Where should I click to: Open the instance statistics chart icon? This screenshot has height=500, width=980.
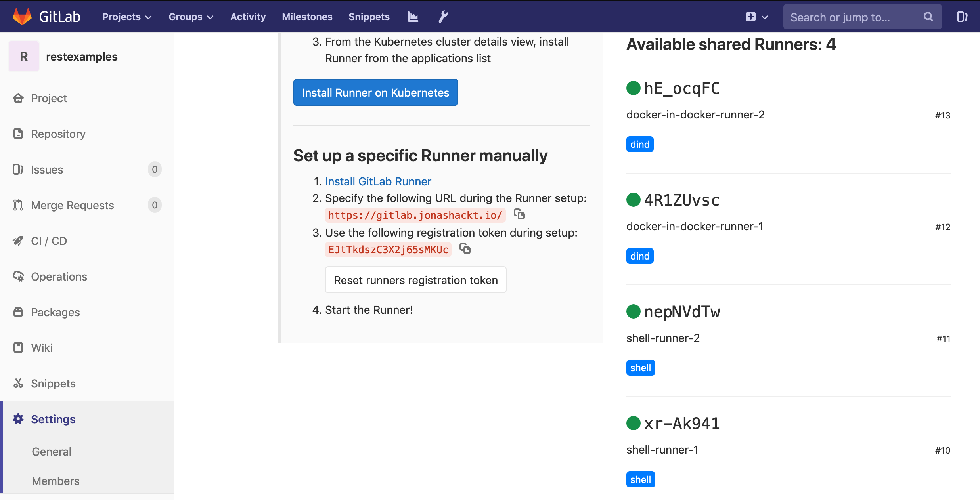click(413, 17)
